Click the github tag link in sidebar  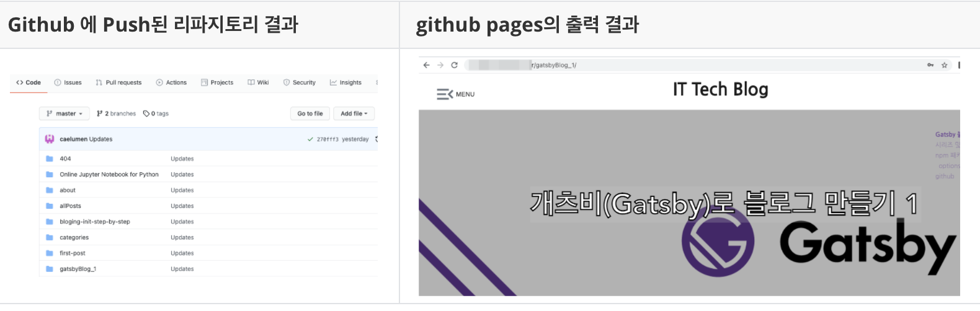click(x=945, y=177)
